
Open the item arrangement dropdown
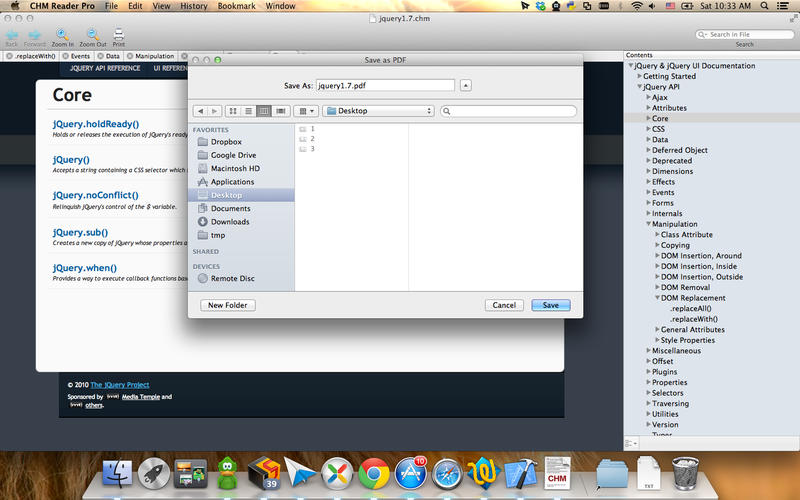[x=307, y=110]
